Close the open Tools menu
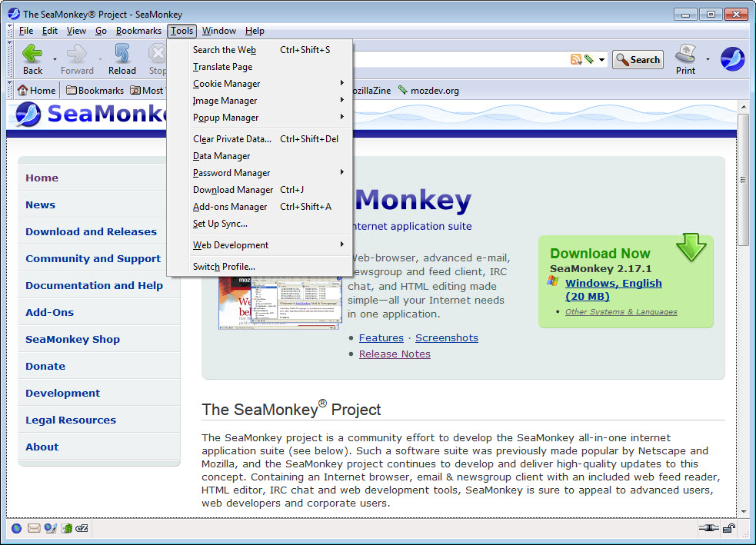The height and width of the screenshot is (545, 756). click(x=182, y=31)
